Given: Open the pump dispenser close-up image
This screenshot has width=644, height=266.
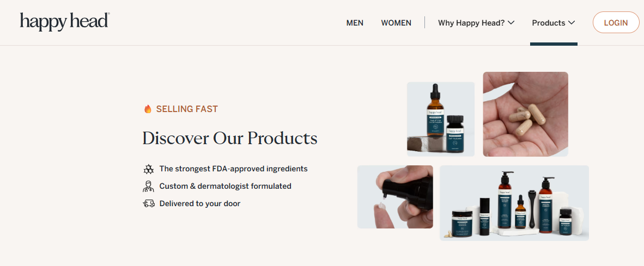Looking at the screenshot, I should pyautogui.click(x=395, y=197).
